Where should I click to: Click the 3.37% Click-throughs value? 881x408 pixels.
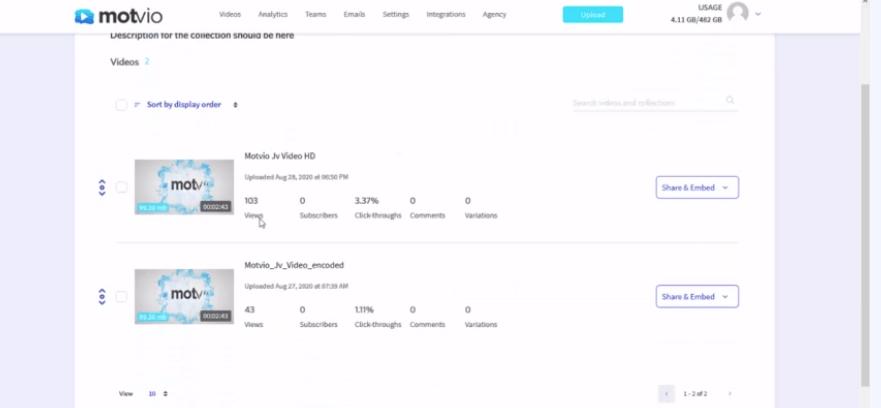pos(366,201)
